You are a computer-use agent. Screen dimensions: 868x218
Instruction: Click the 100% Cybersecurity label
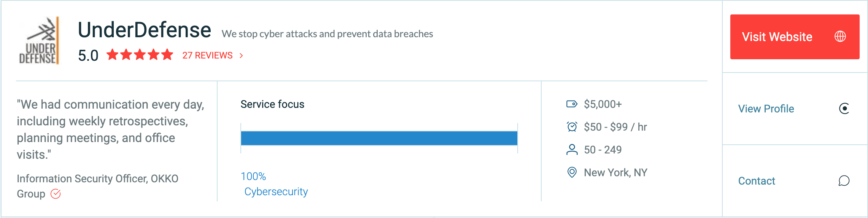pos(274,184)
